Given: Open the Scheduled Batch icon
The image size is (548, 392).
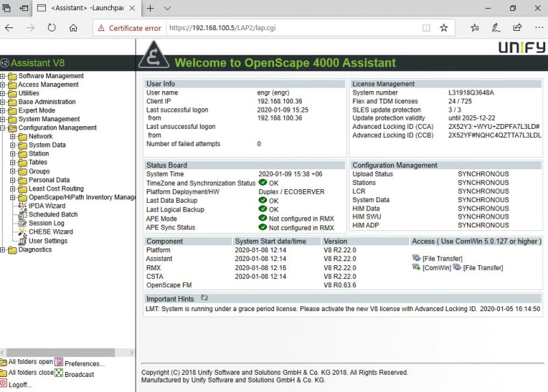Looking at the screenshot, I should point(22,215).
